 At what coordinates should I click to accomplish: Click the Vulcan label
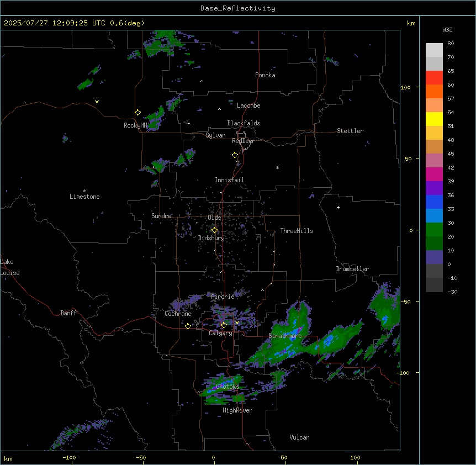pyautogui.click(x=299, y=437)
